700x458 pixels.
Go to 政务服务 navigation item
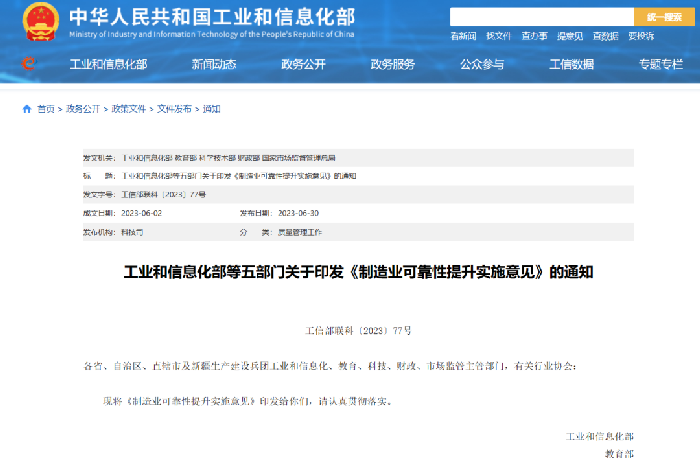[392, 64]
